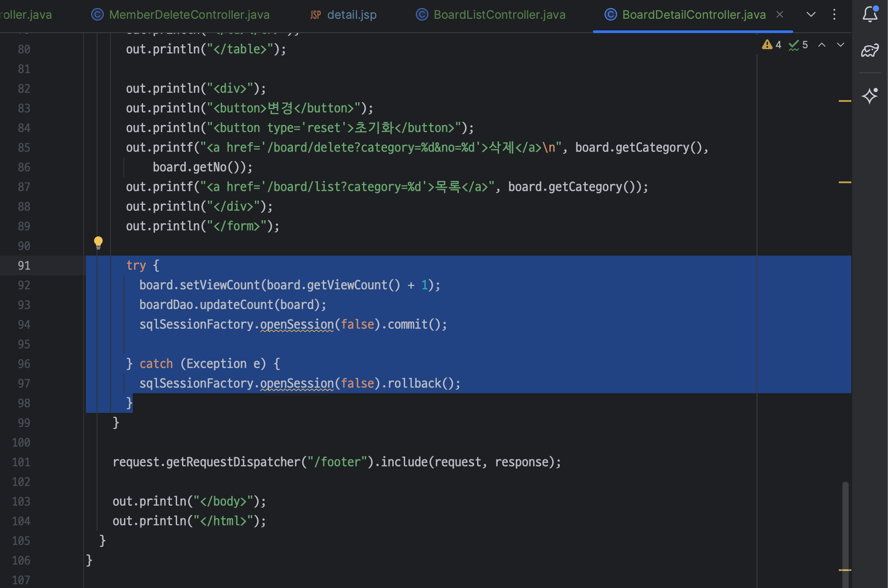Click the yellow intention lightbulb icon
The image size is (888, 588).
point(98,243)
